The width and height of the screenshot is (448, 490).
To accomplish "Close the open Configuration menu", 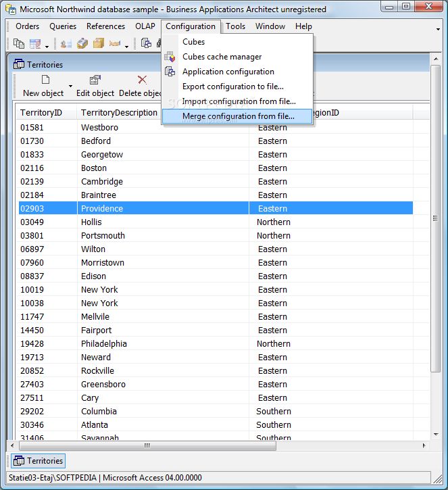I will point(191,26).
